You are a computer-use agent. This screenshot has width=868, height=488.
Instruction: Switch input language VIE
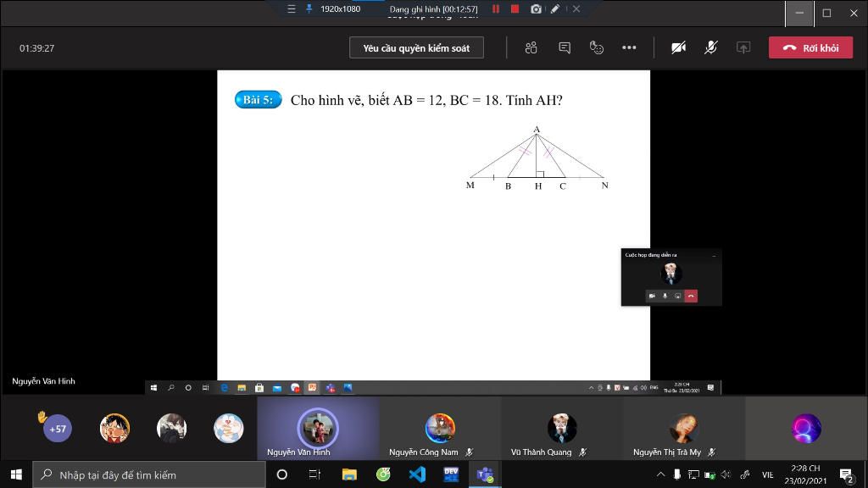767,474
